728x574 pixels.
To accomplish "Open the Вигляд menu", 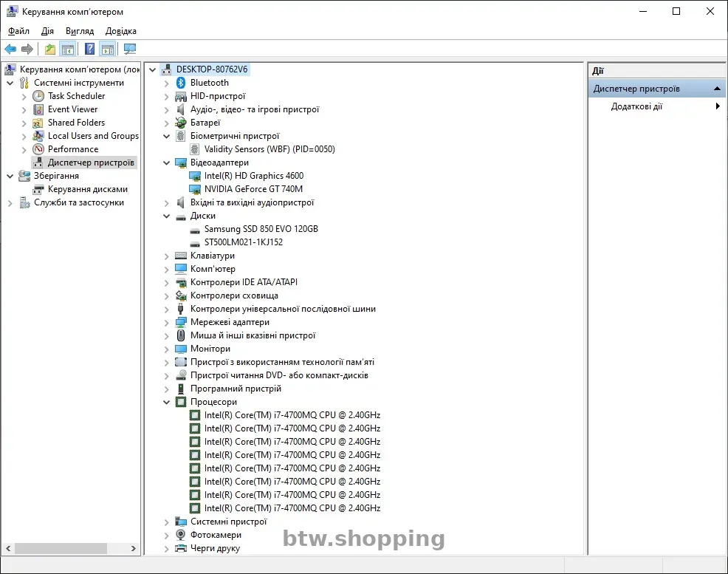I will [x=79, y=31].
